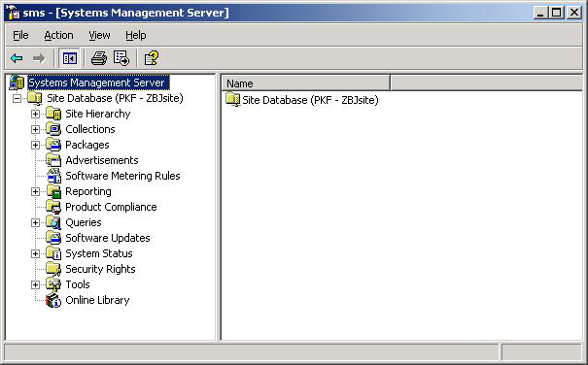Viewport: 588px width, 365px height.
Task: Click the Export List toolbar icon
Action: coord(121,58)
